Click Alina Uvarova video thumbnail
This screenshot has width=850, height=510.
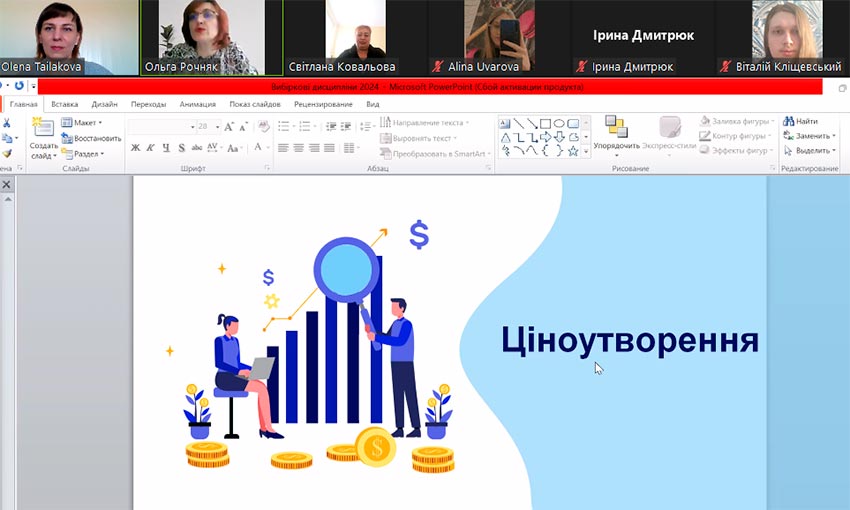tap(499, 37)
